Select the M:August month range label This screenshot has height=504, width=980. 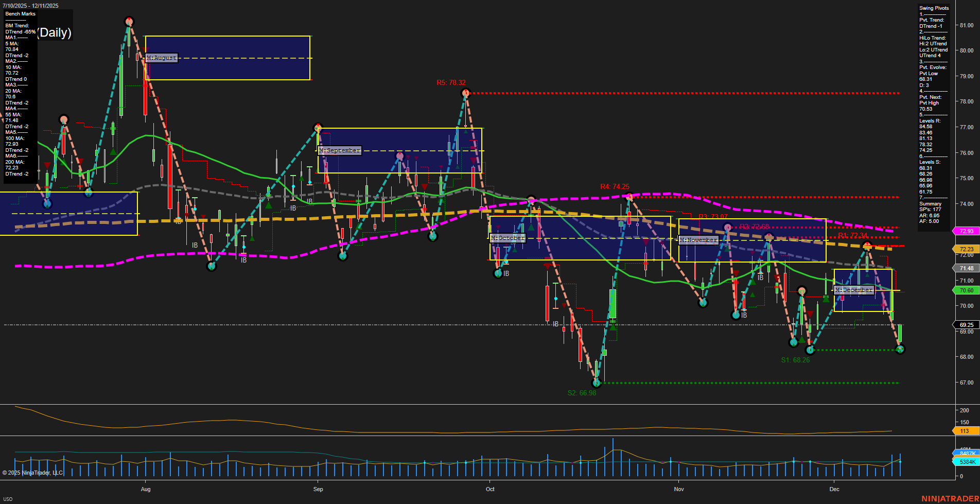click(x=161, y=58)
